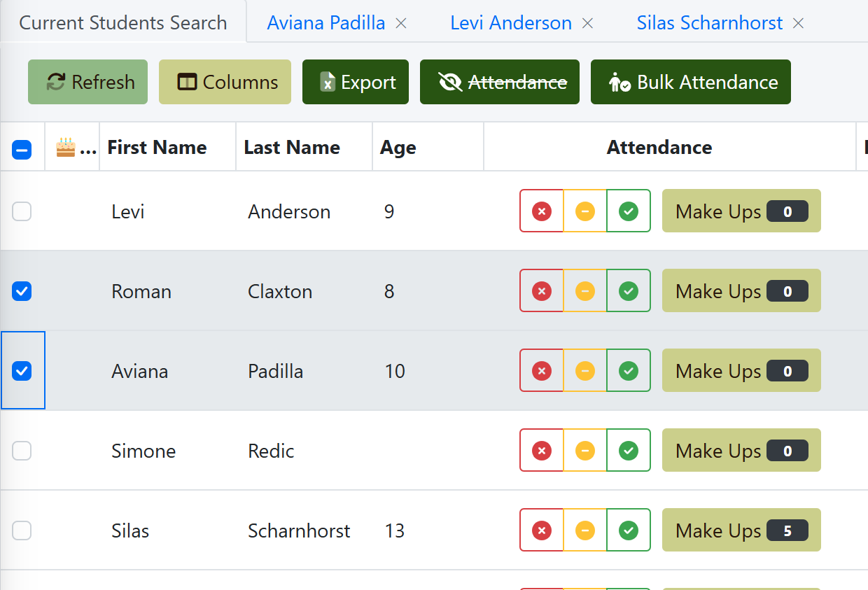Hide the Attendance column with eye-slash button

point(499,82)
